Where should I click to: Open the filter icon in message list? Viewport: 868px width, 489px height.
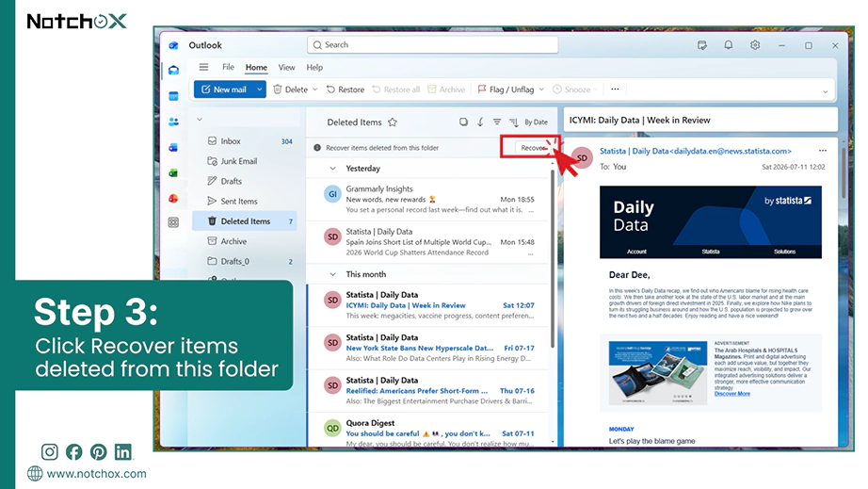(497, 122)
